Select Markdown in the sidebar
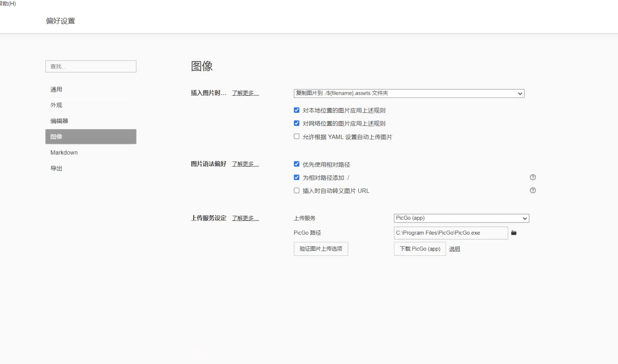Viewport: 618px width, 364px height. coord(64,153)
